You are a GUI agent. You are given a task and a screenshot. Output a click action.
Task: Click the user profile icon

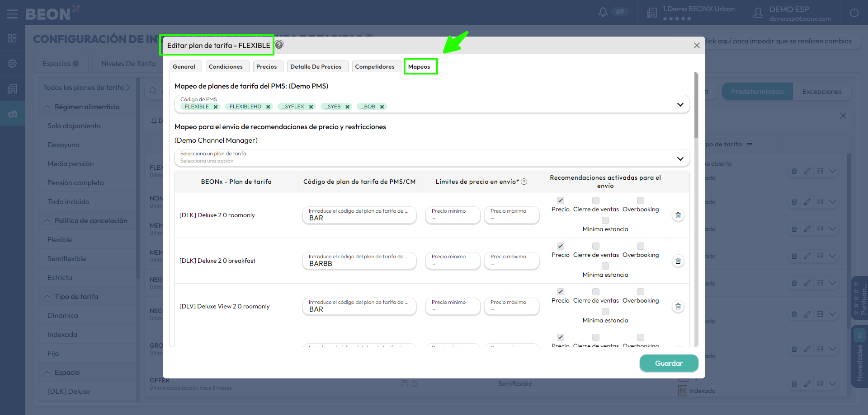(758, 13)
